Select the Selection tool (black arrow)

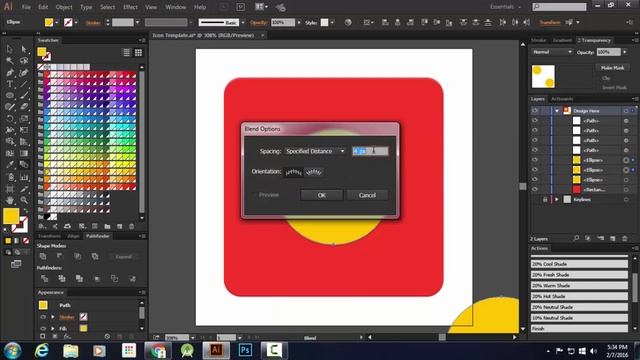(10, 49)
